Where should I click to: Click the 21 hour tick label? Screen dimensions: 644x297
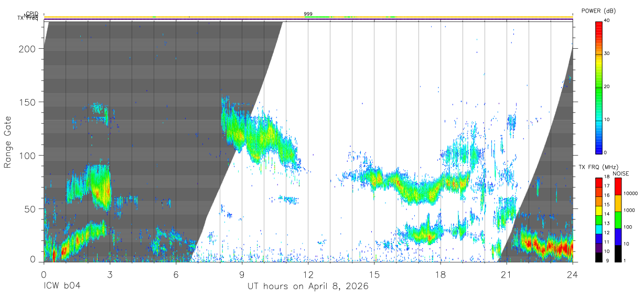coord(507,274)
